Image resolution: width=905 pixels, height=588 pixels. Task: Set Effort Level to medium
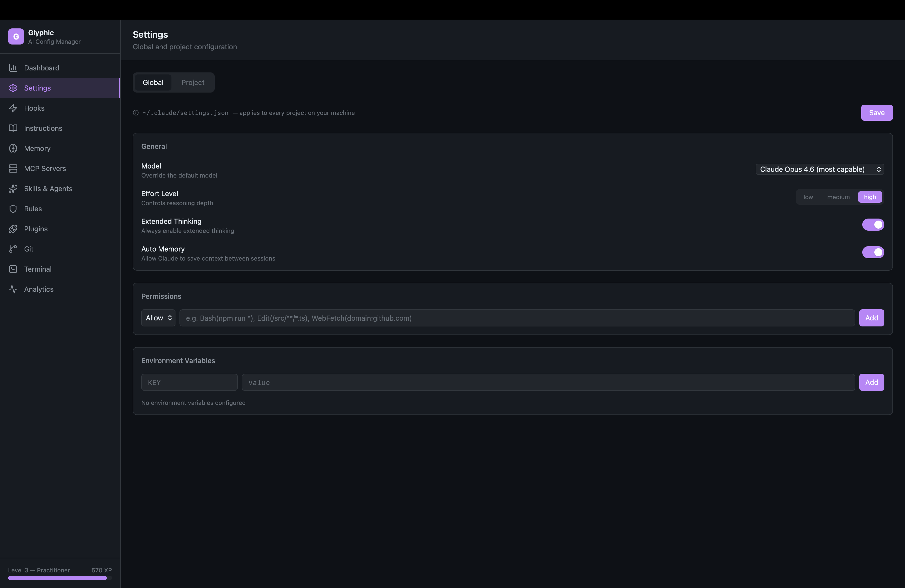838,197
